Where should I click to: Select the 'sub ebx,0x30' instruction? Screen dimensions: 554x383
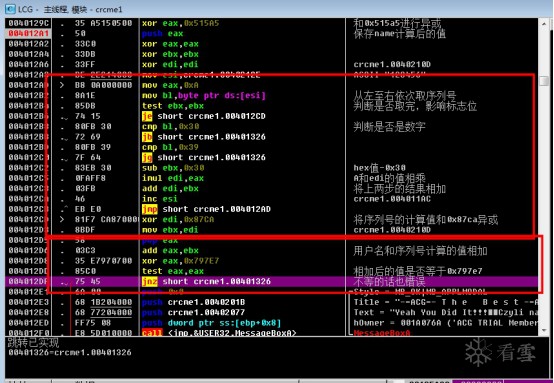pyautogui.click(x=173, y=167)
